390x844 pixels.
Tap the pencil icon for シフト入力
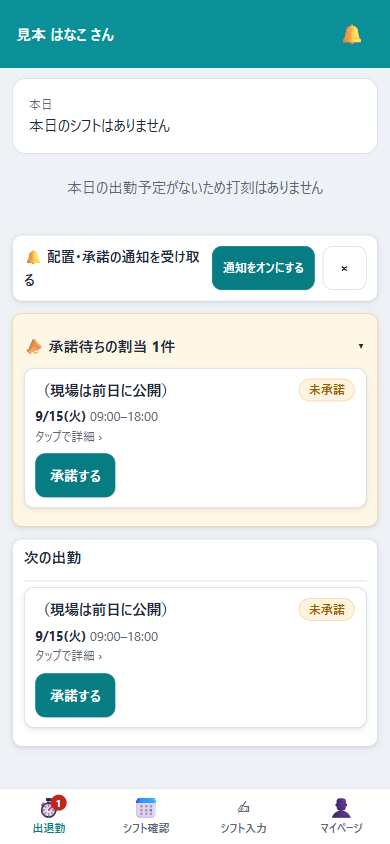(x=244, y=807)
